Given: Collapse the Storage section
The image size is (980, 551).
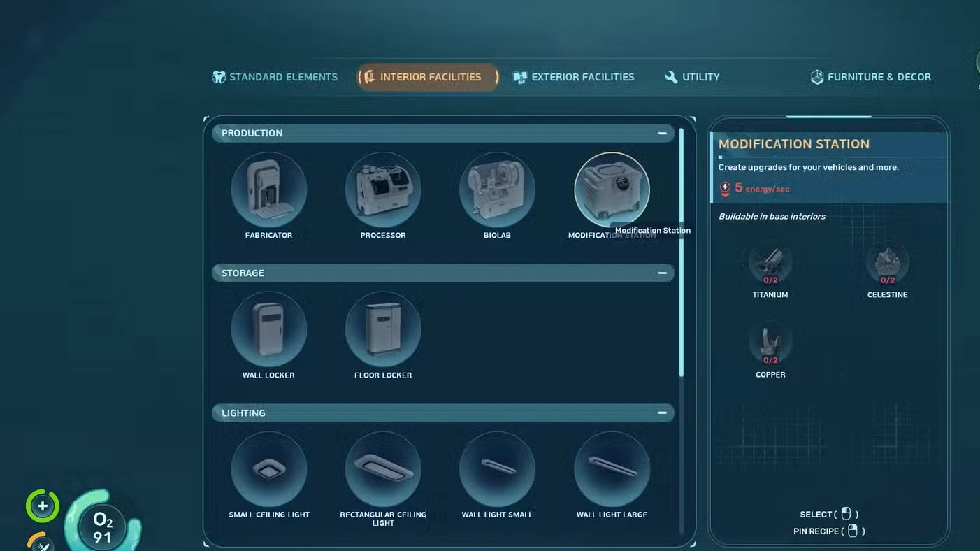Looking at the screenshot, I should pos(662,273).
